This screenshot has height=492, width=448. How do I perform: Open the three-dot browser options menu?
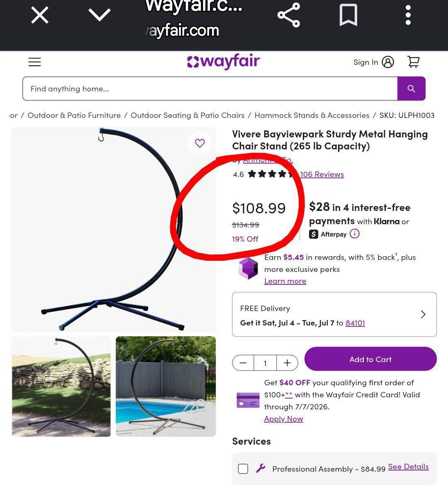tap(408, 15)
